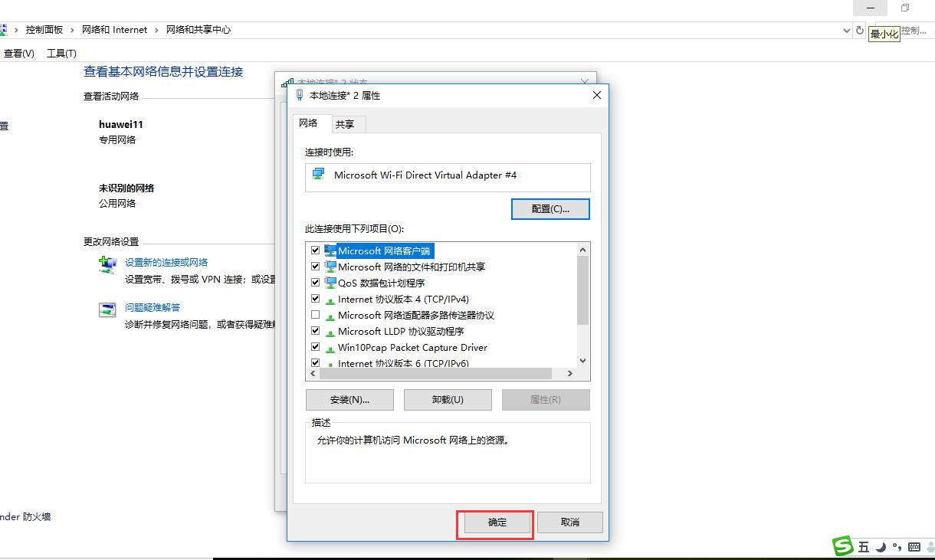Close the 本地连接* 2 状态 window behind

[x=585, y=80]
